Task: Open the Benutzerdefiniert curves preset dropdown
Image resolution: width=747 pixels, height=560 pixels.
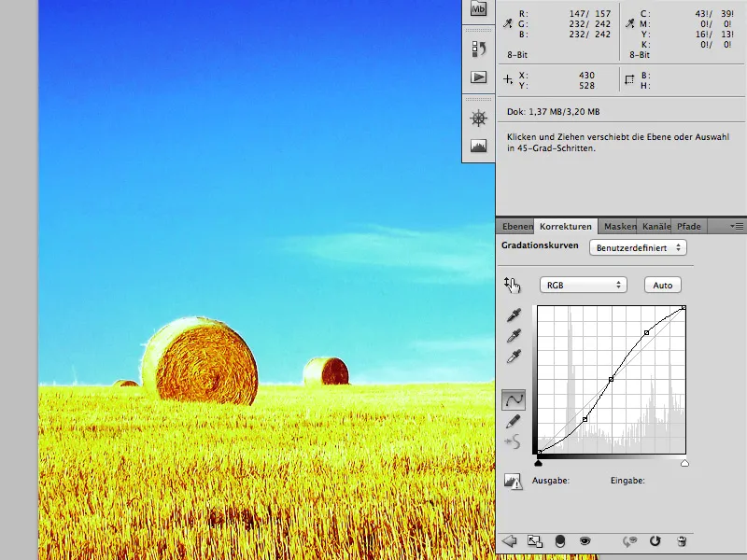Action: tap(638, 247)
